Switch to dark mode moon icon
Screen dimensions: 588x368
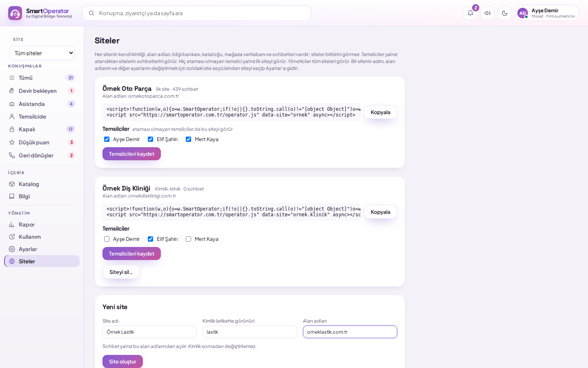pyautogui.click(x=505, y=13)
